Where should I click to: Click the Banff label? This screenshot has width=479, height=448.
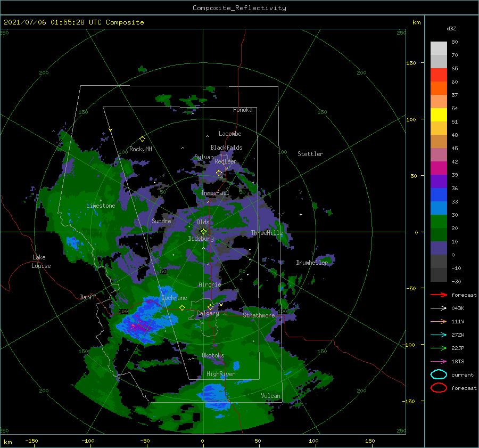[88, 297]
